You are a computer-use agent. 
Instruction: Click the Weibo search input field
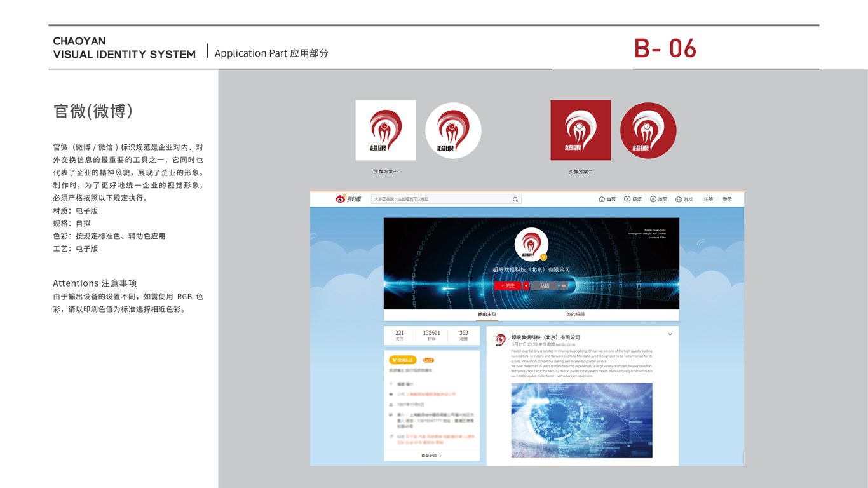click(446, 199)
